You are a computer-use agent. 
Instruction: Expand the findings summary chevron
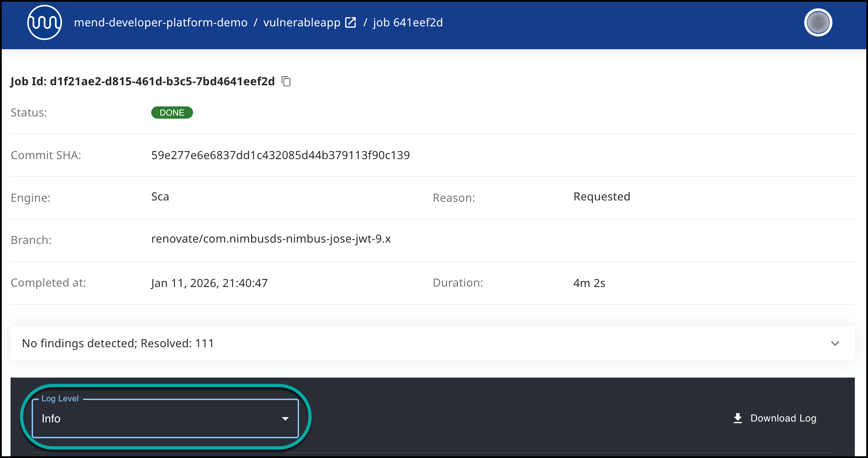click(835, 343)
